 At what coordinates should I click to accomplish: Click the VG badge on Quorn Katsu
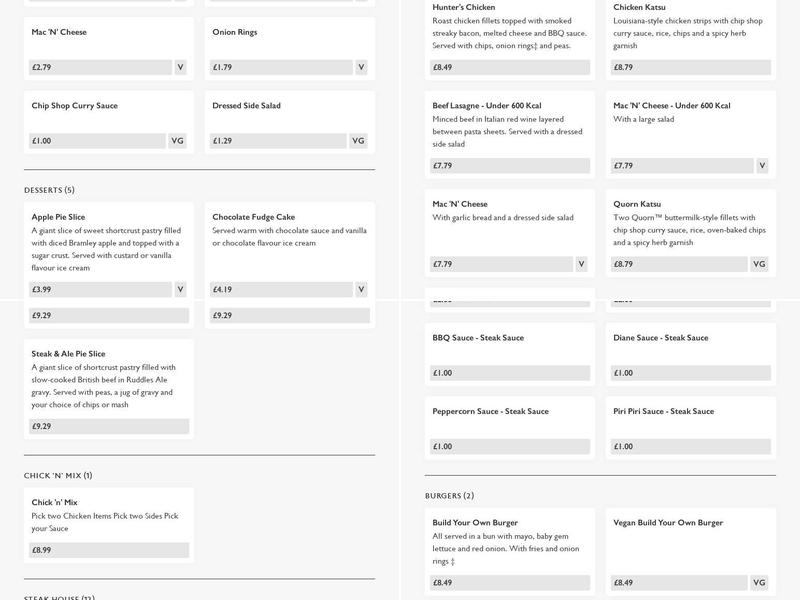coord(759,264)
